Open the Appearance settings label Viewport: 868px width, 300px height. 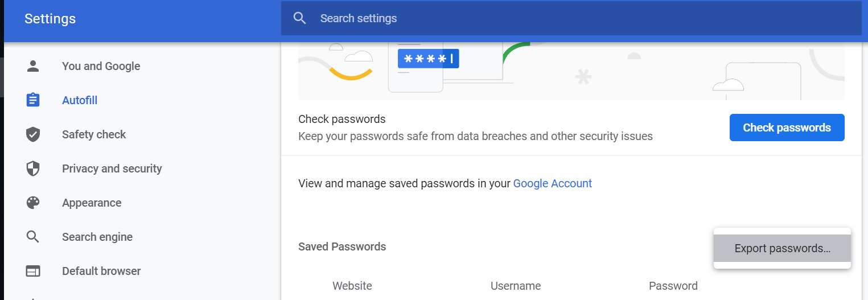[92, 203]
